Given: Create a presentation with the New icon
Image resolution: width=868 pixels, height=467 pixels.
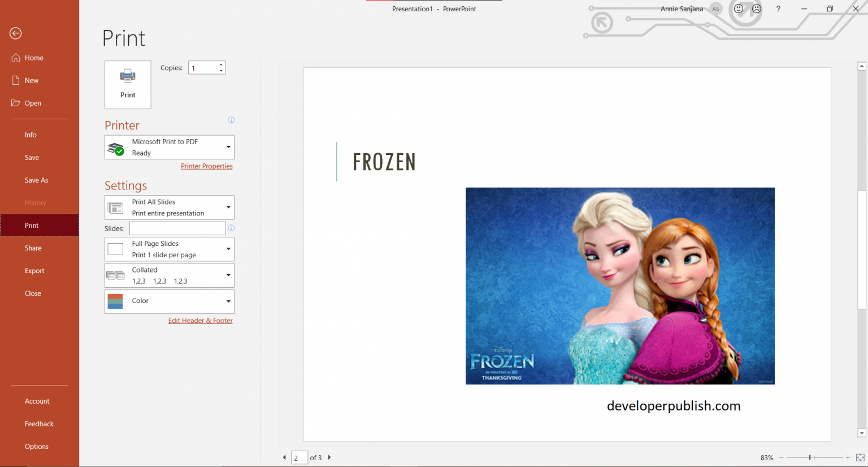Looking at the screenshot, I should click(x=15, y=80).
